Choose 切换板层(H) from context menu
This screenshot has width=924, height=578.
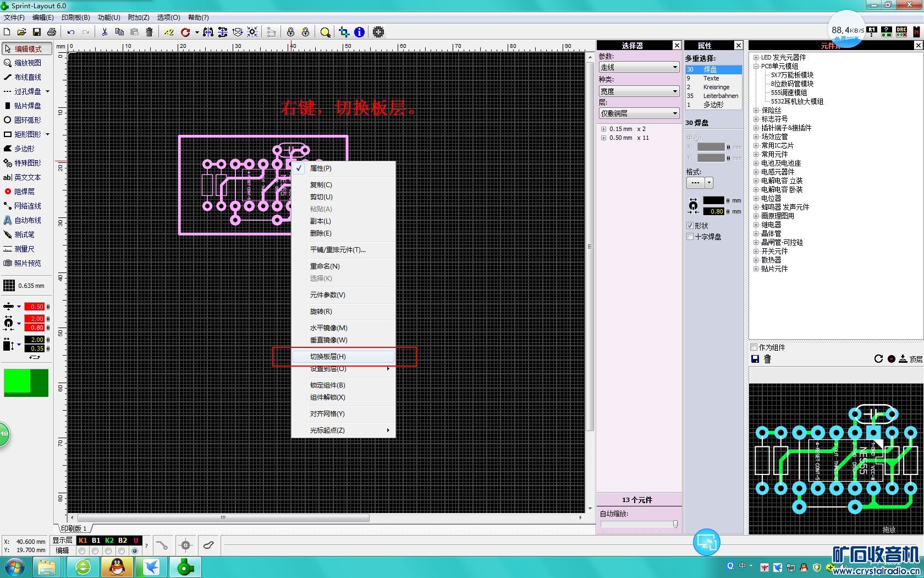click(343, 357)
